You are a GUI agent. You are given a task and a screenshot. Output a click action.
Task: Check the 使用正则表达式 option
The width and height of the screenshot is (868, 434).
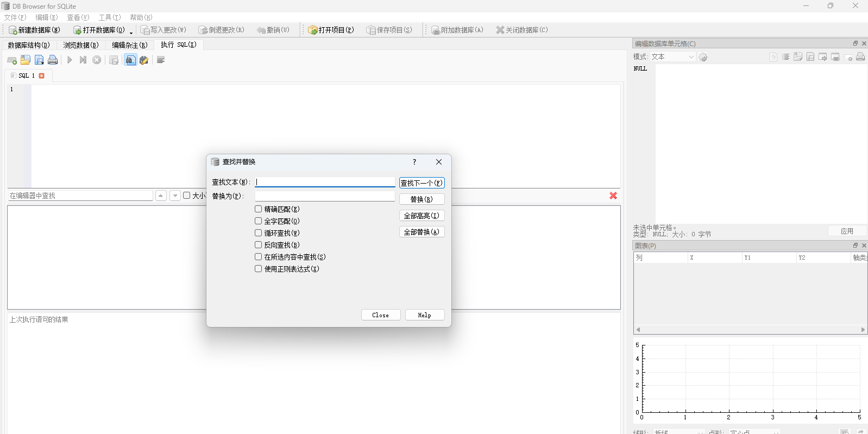pos(259,269)
